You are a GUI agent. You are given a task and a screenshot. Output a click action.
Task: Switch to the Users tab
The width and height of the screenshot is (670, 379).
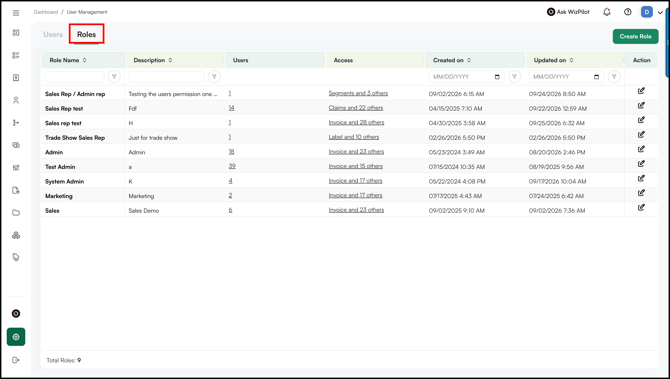tap(53, 35)
